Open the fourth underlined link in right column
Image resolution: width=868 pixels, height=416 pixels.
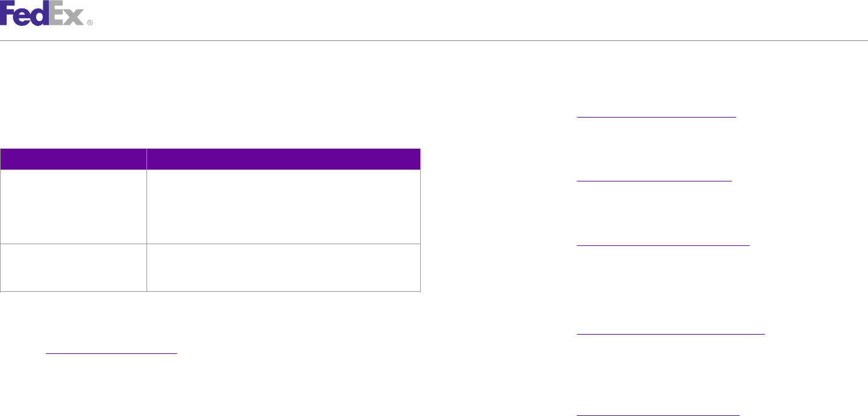click(670, 333)
